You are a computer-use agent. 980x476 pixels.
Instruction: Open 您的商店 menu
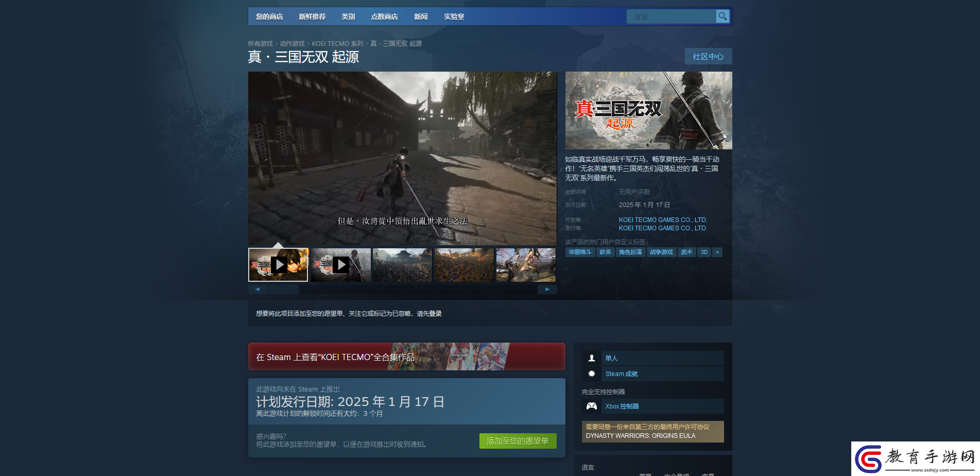[269, 16]
